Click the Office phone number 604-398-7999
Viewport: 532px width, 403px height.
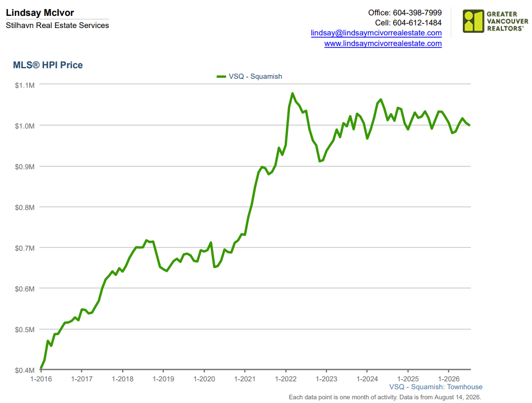tap(417, 13)
